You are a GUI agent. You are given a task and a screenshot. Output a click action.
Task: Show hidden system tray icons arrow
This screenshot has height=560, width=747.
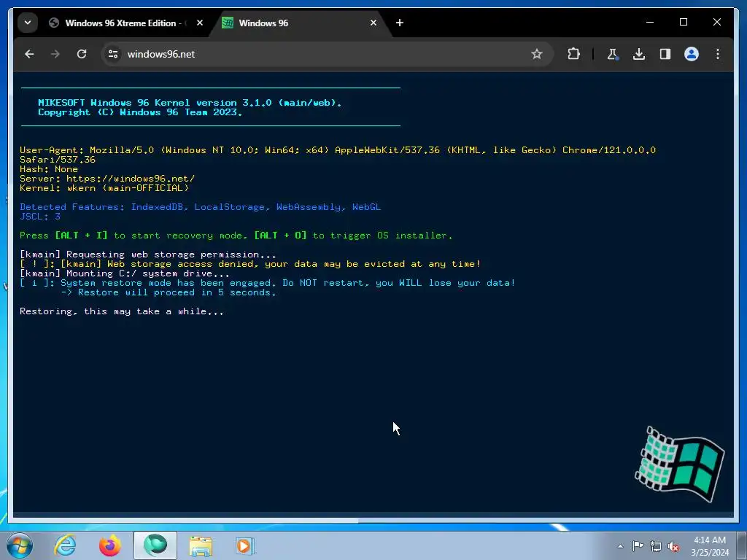tap(620, 546)
